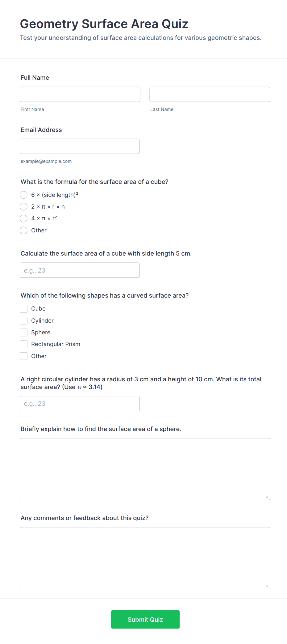The image size is (287, 644).
Task: Select "Other" for the cube formula question
Action: tap(23, 230)
